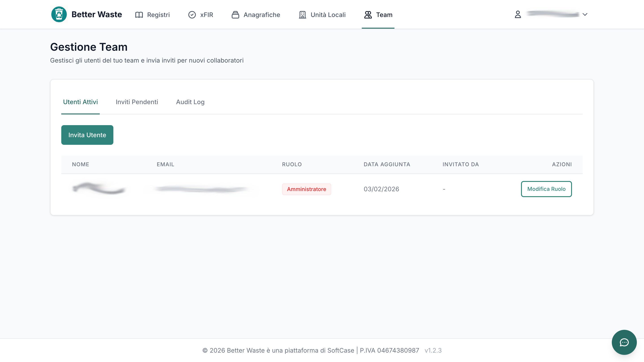Screen dimensions: 644x362
Task: Open the Audit Log tab
Action: [x=190, y=102]
